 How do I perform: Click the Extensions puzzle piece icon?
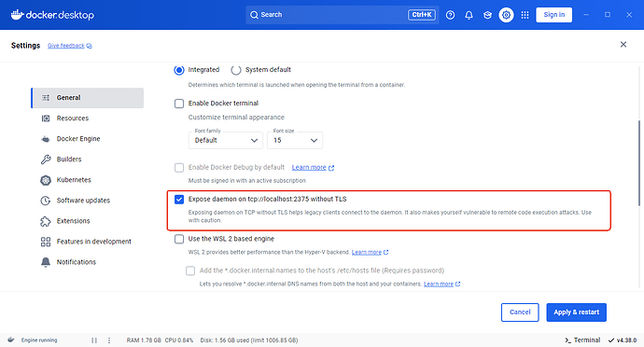tap(46, 221)
